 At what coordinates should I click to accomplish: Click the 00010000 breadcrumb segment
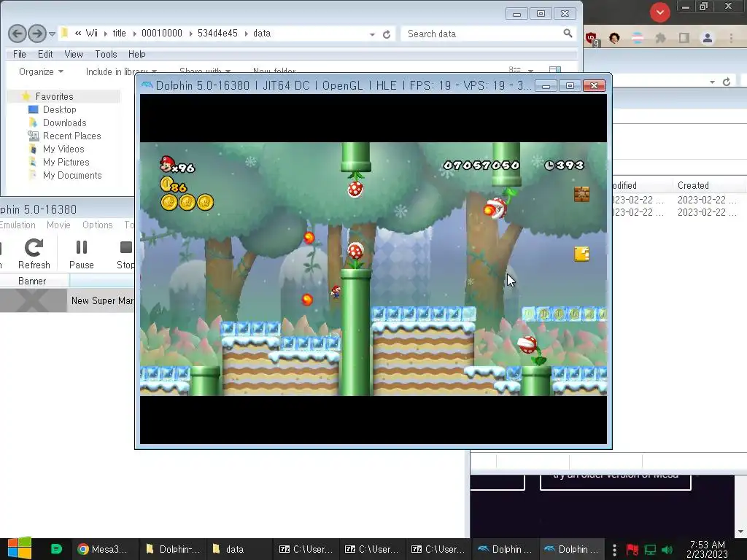161,34
